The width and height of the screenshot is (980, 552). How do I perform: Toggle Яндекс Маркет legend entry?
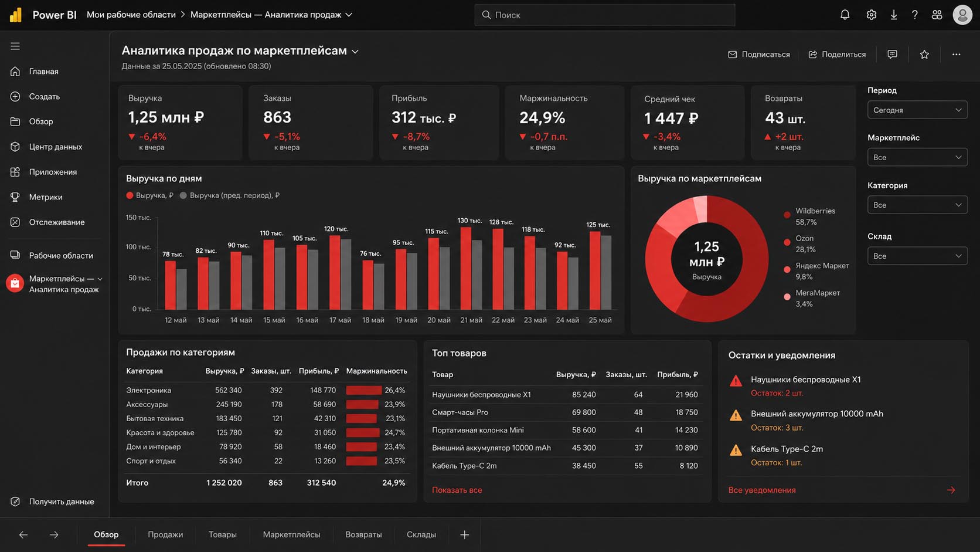click(816, 271)
